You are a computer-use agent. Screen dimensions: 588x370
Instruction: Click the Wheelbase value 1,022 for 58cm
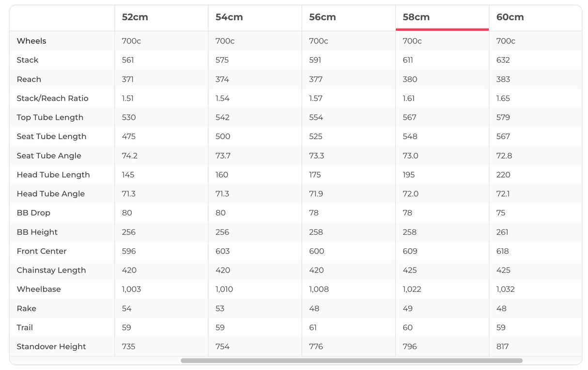412,290
